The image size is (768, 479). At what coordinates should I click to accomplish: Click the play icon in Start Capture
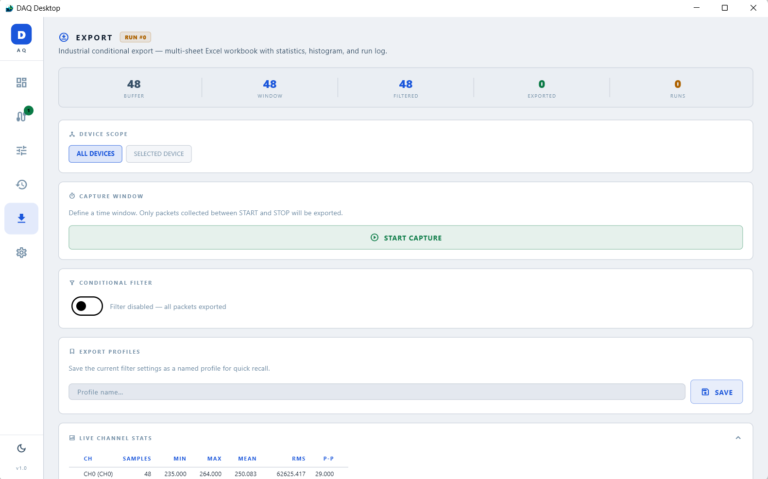(374, 238)
